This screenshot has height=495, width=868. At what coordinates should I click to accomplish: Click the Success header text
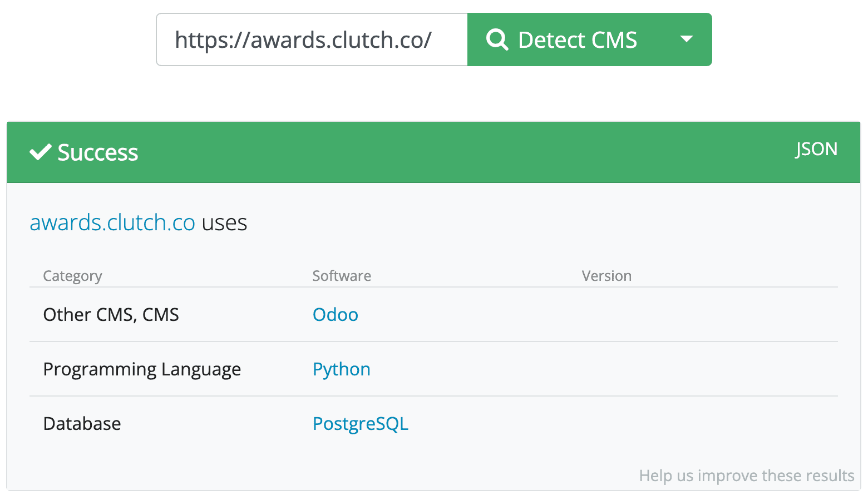pos(98,152)
